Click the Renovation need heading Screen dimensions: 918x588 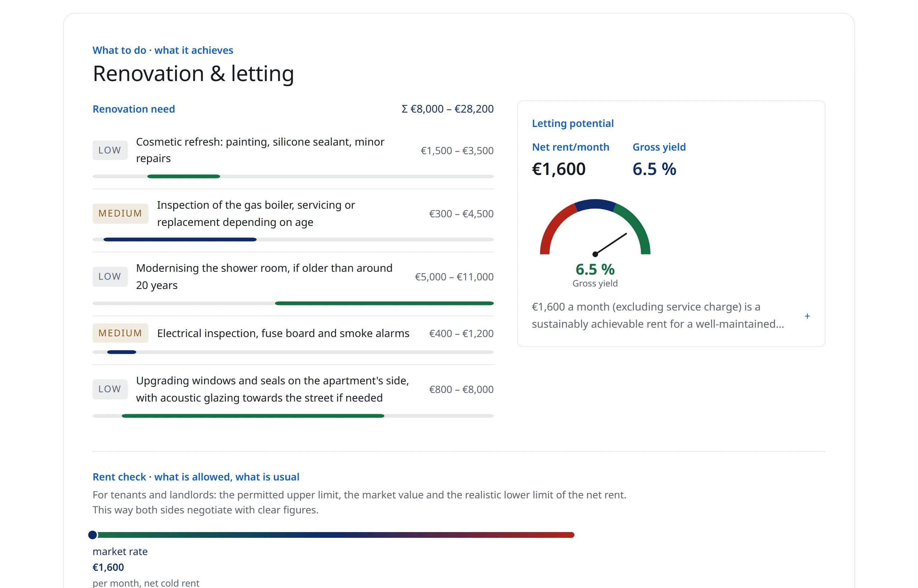click(x=134, y=109)
